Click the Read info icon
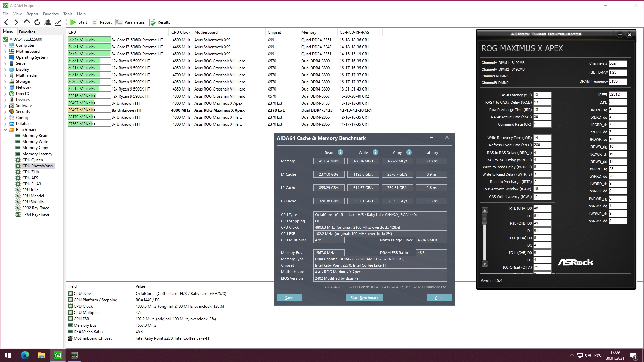Screen dimensions: 644x362 coord(340,152)
